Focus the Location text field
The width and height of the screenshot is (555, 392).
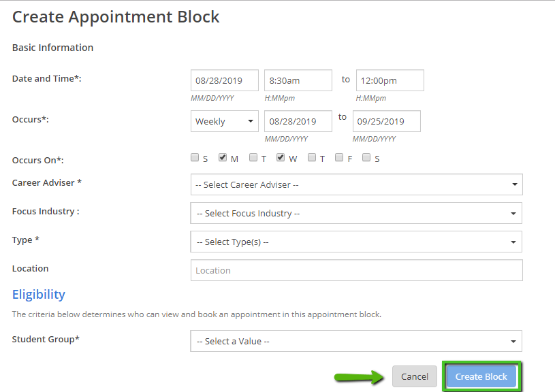(356, 270)
